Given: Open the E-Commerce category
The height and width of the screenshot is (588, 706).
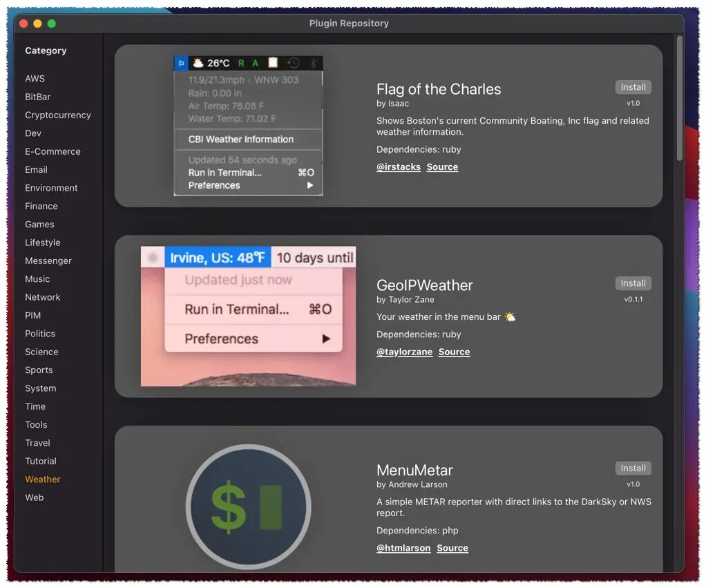Looking at the screenshot, I should (x=53, y=151).
